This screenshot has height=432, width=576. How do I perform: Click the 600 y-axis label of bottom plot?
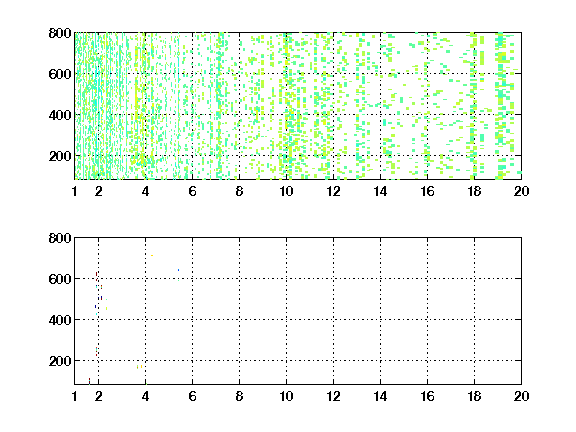(x=60, y=279)
